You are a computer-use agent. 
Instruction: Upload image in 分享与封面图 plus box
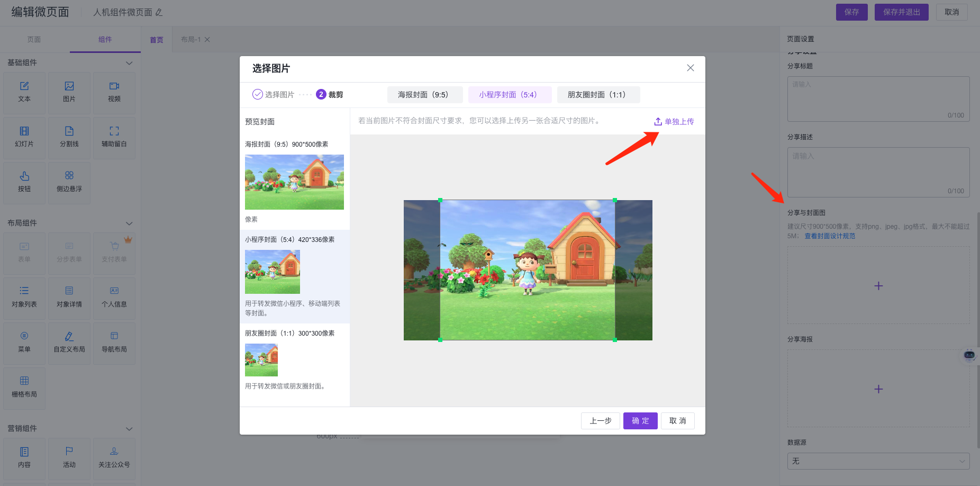point(878,286)
